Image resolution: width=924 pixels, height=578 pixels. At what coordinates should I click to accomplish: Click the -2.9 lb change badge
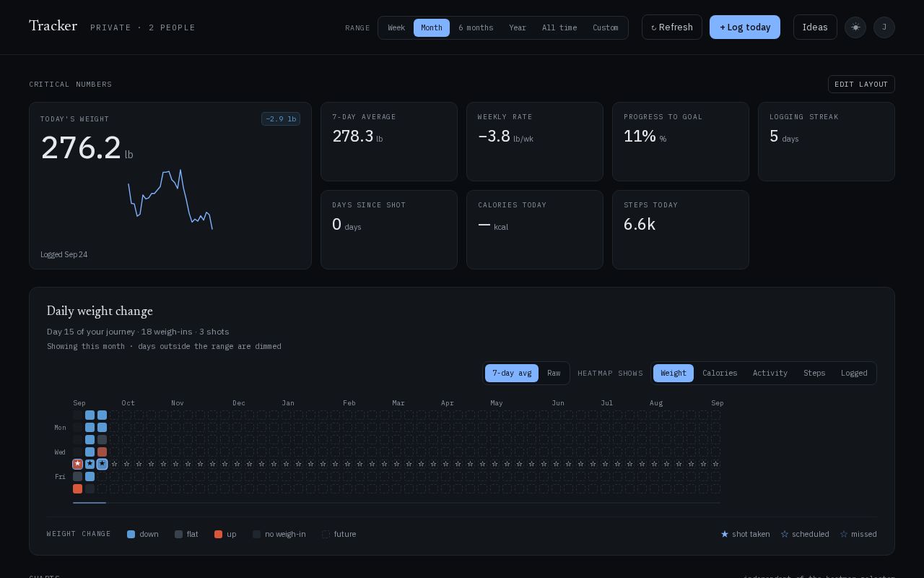(x=281, y=118)
